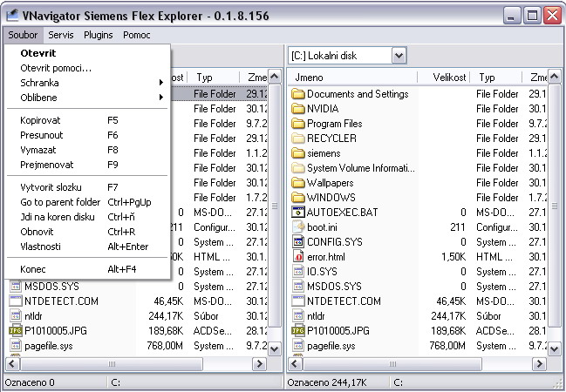Click right panel horizontal scroll left arrow
The image size is (566, 392).
[295, 363]
